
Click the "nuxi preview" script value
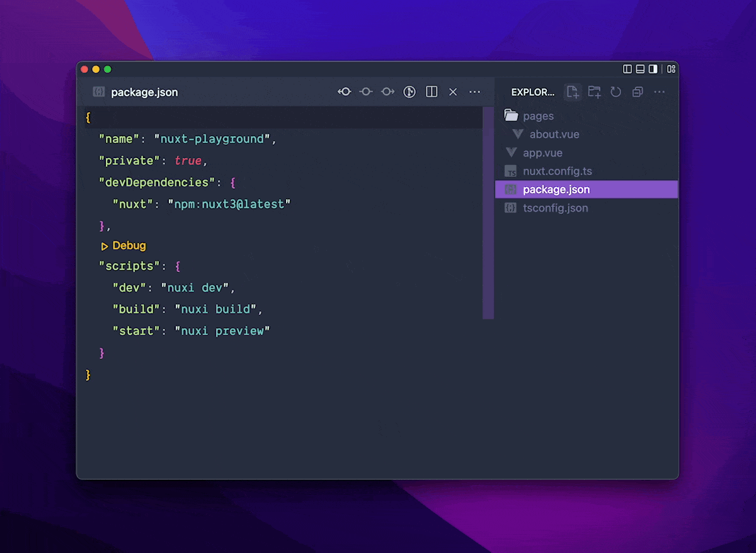(x=222, y=331)
